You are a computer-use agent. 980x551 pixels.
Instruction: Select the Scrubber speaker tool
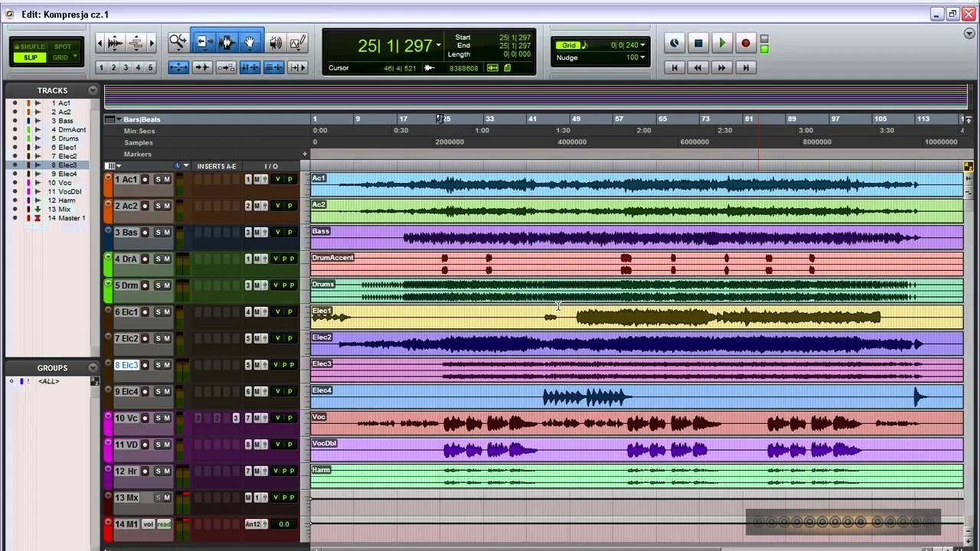(276, 43)
